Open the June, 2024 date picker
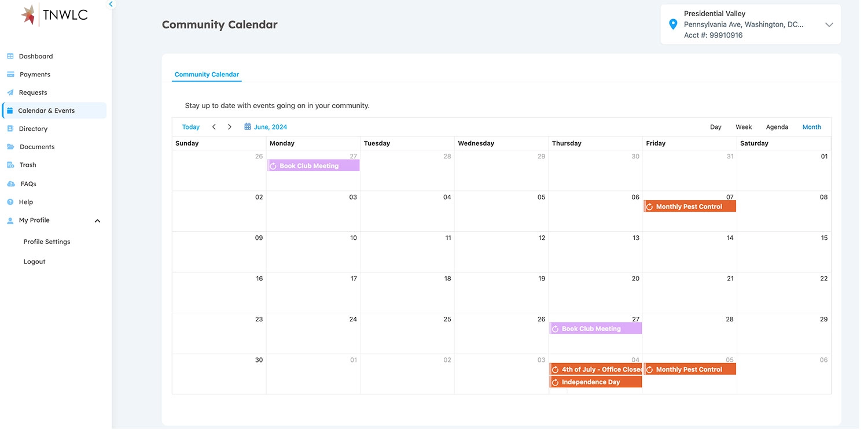868x433 pixels. 266,127
